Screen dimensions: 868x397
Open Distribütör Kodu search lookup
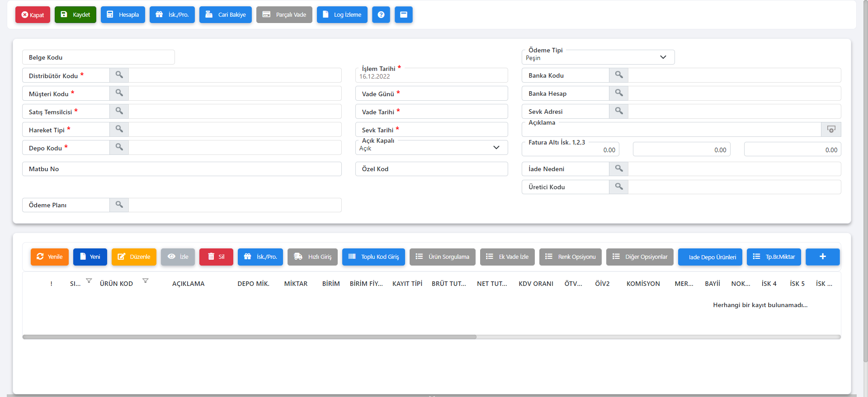click(x=119, y=75)
